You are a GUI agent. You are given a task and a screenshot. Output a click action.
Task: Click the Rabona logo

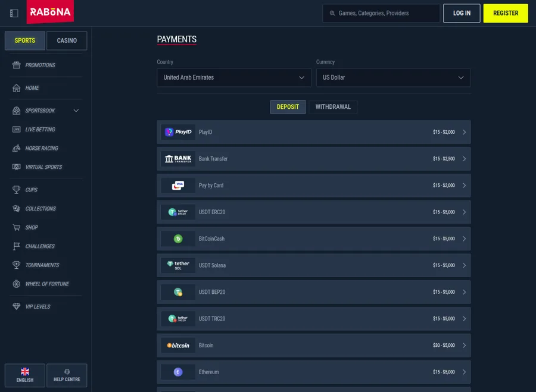pos(50,12)
